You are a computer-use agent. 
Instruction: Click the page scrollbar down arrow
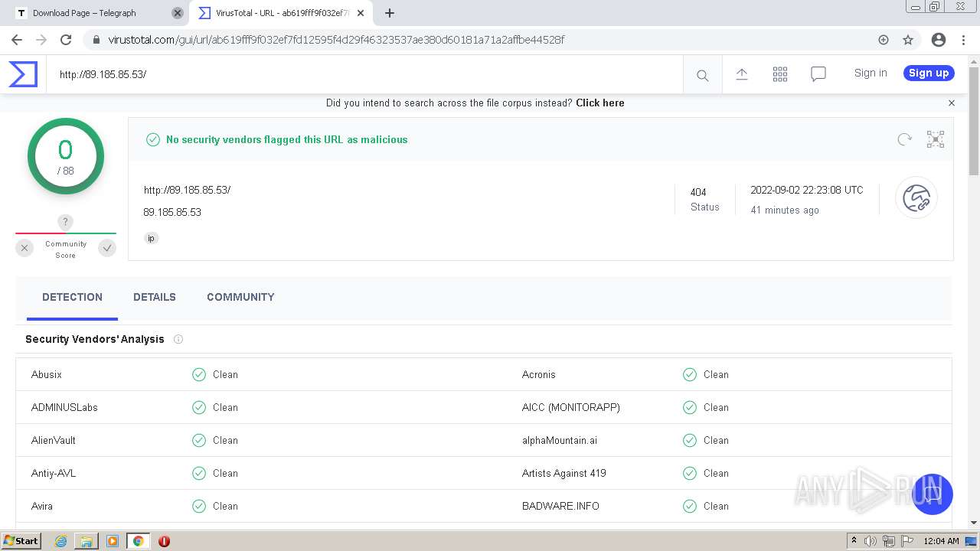click(x=974, y=523)
